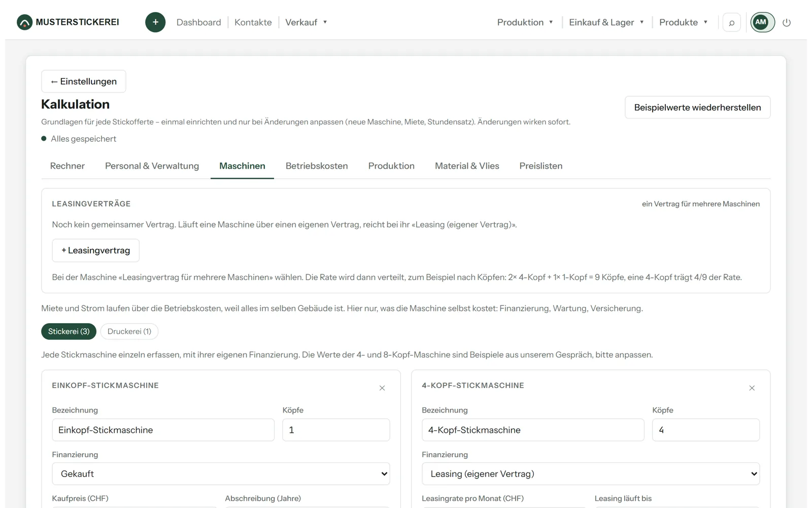812x508 pixels.
Task: Open the AM user avatar
Action: point(762,22)
